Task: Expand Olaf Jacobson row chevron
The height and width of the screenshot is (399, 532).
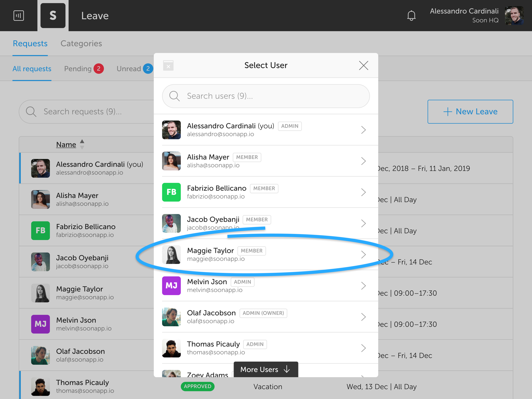Action: (x=363, y=317)
